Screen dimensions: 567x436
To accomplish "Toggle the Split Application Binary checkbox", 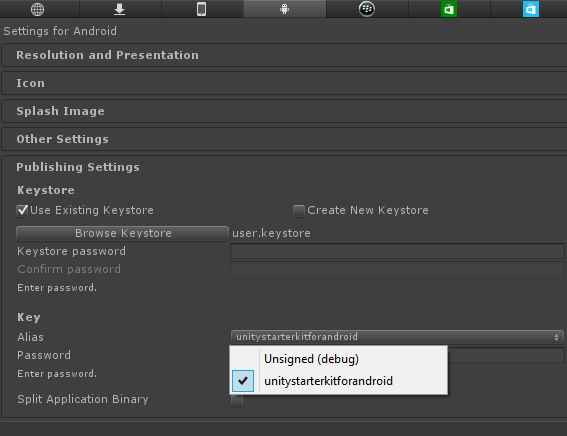I will click(x=237, y=400).
